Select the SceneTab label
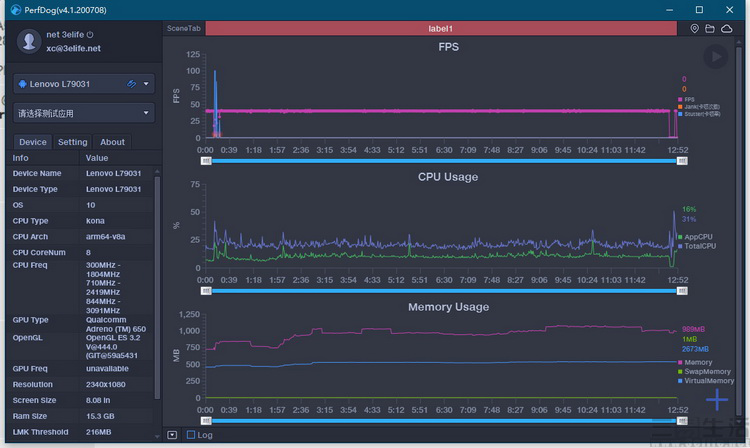This screenshot has height=448, width=750. (184, 28)
